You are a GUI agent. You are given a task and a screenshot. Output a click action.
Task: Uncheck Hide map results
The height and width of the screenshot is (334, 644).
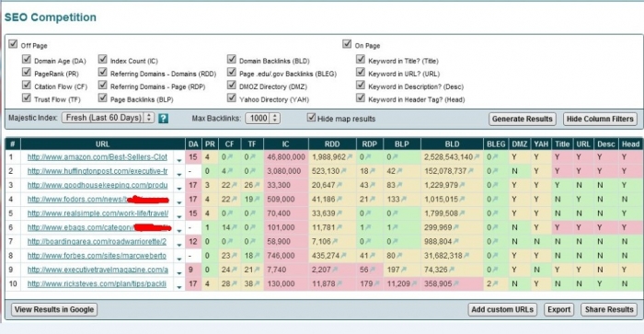(311, 118)
